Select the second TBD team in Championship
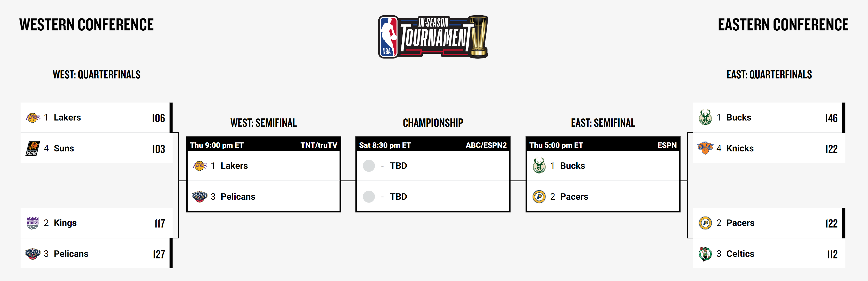 pos(398,197)
